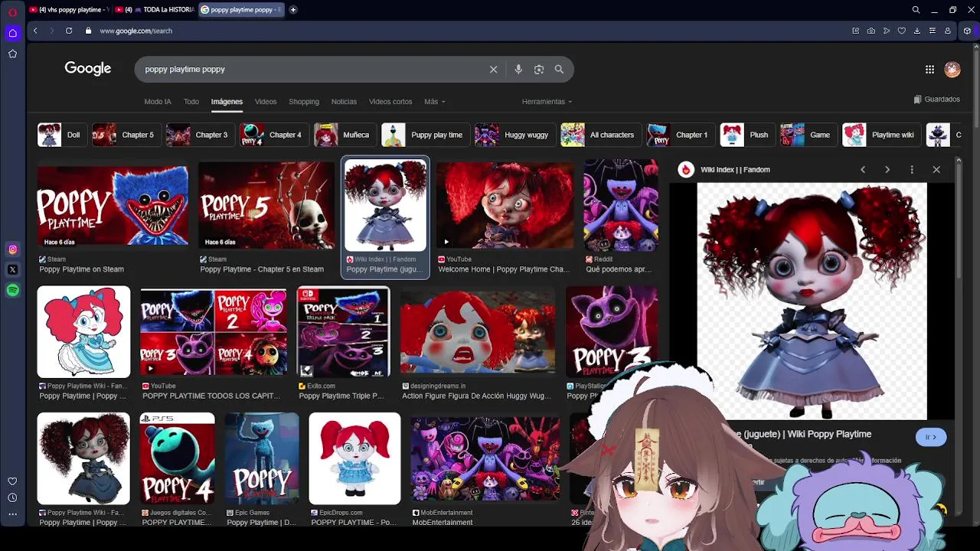
Task: Click the search text input field
Action: click(x=314, y=69)
